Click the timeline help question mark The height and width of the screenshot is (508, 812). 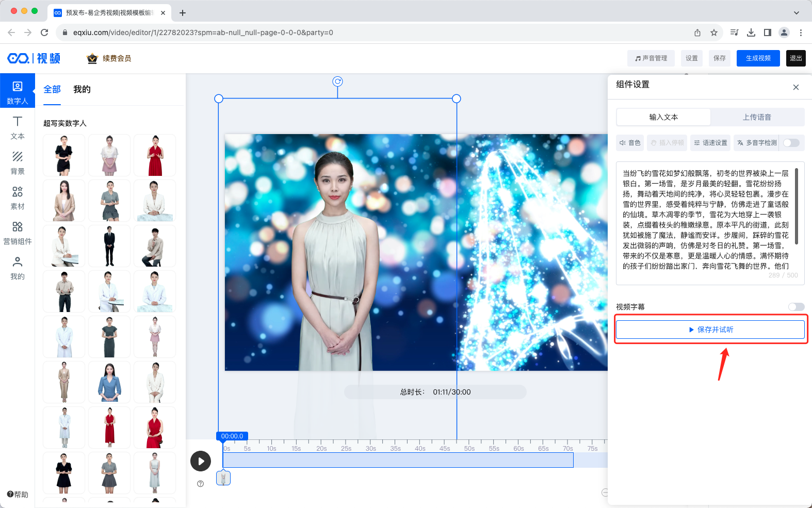[x=201, y=484]
